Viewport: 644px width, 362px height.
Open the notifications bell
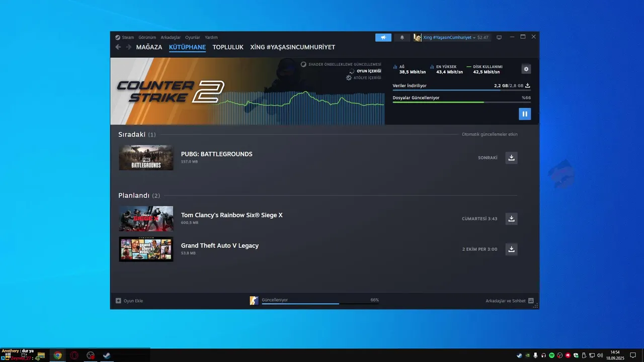pos(402,37)
